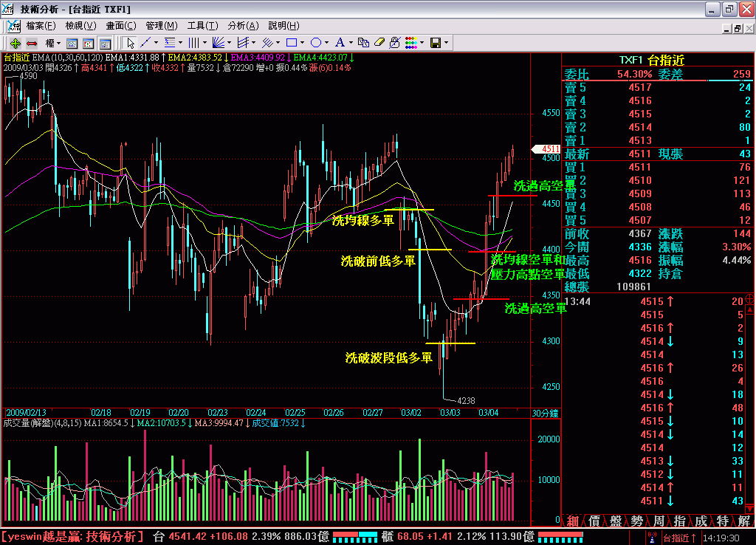This screenshot has width=756, height=545.
Task: Switch to the 特 tab in quote panel
Action: [722, 521]
